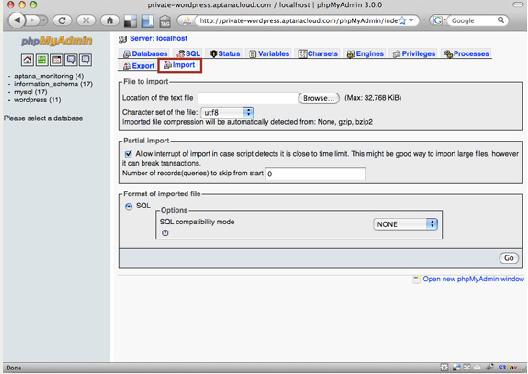Click the green log out icon in sidebar
Viewport: 528px width, 374px height.
click(42, 60)
